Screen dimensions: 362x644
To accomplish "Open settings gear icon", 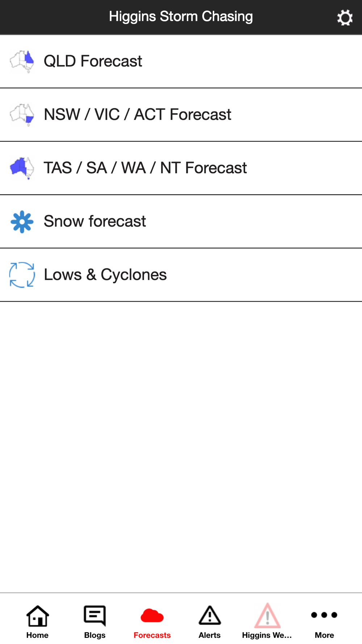I will point(345,17).
